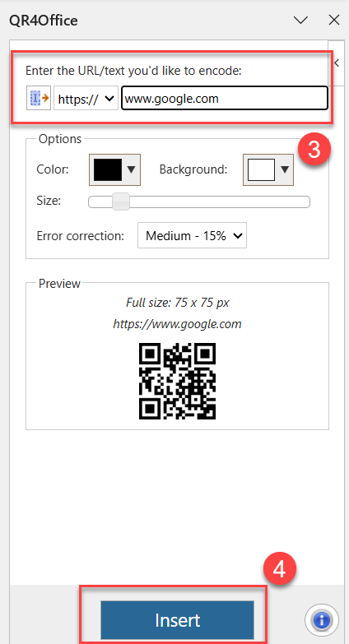Click the QR4Office pane title
Viewport: 349px width, 644px height.
coord(43,20)
